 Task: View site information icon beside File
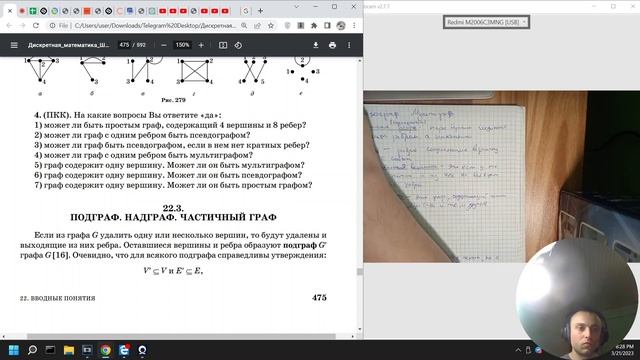[53, 25]
